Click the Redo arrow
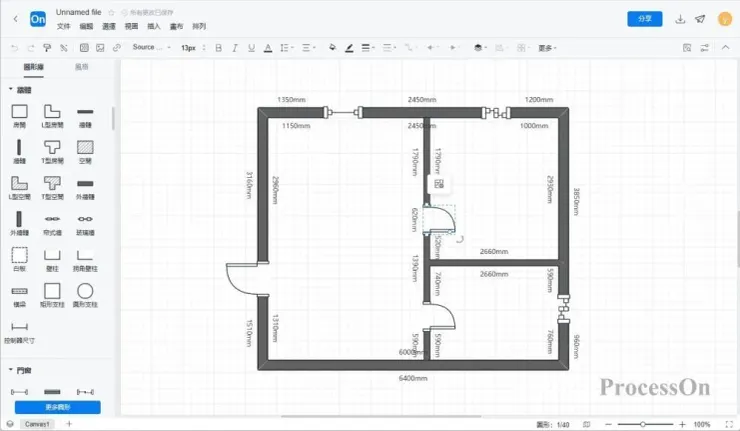Image resolution: width=740 pixels, height=431 pixels. (x=31, y=48)
